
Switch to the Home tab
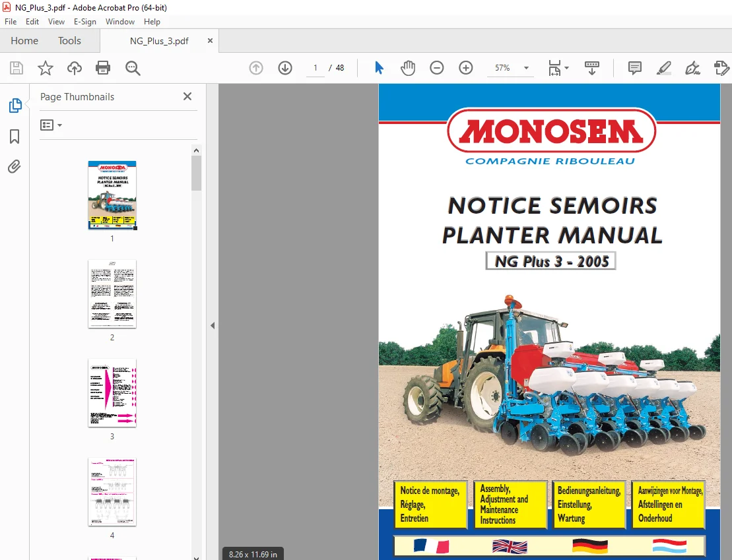point(24,41)
